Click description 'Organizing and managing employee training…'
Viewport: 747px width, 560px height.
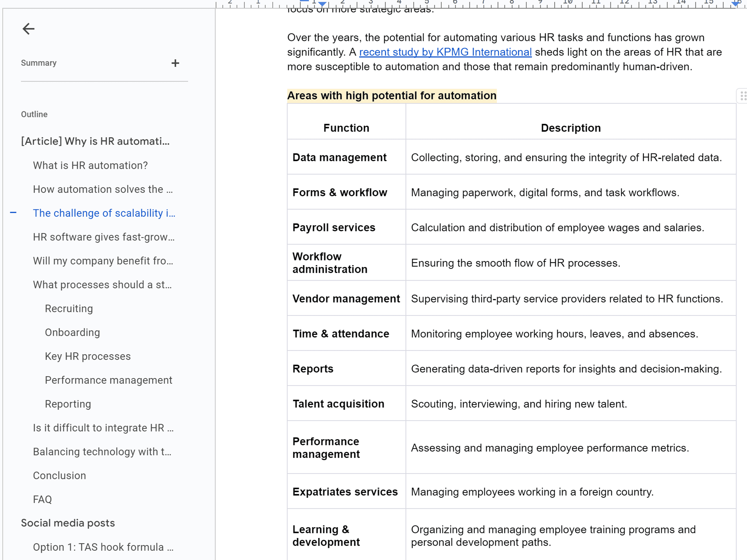point(553,536)
